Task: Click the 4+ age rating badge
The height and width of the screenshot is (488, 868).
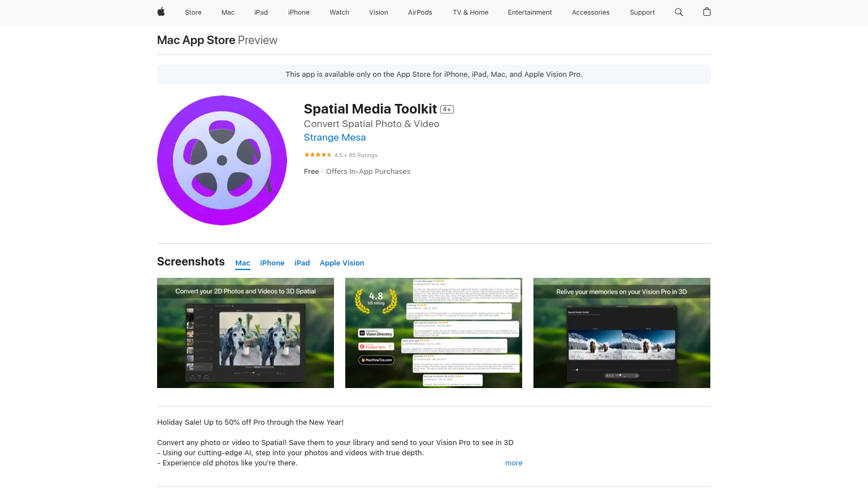Action: pos(446,109)
